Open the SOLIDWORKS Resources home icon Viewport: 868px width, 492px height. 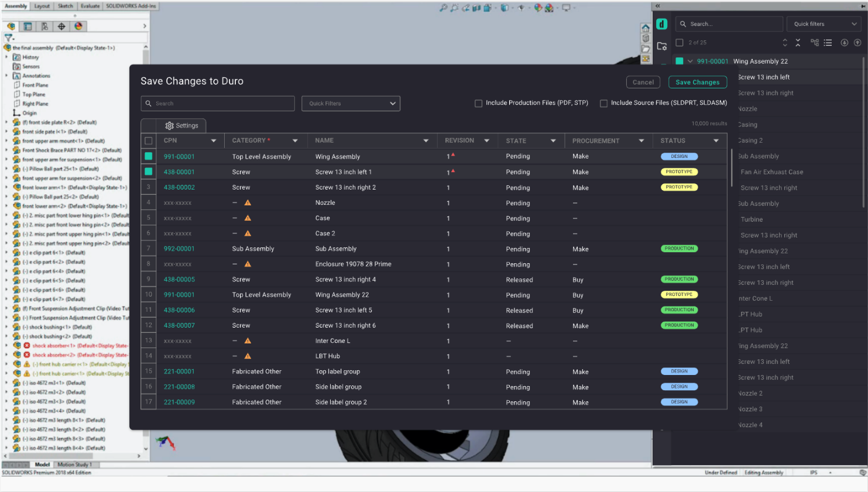click(646, 28)
